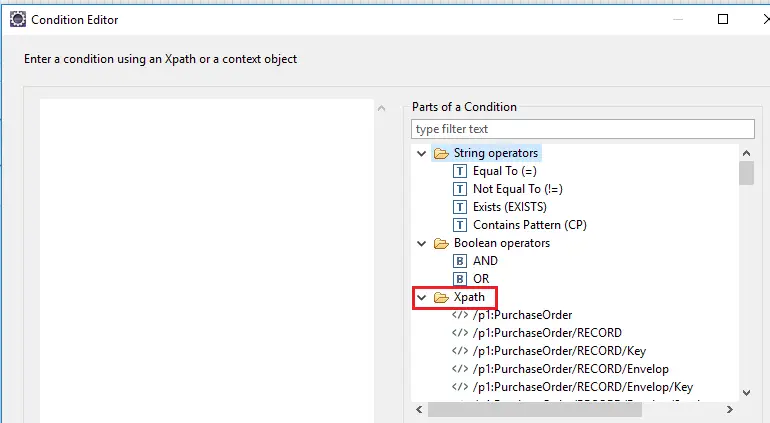Click the tree's vertical scrollbar down arrow
The height and width of the screenshot is (423, 770).
tap(746, 393)
